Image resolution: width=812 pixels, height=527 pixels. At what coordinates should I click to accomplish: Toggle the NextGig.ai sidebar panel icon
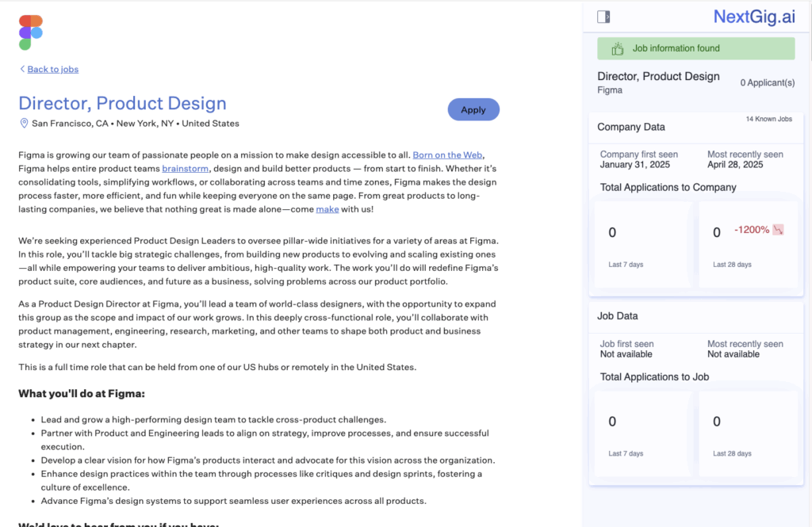(603, 17)
